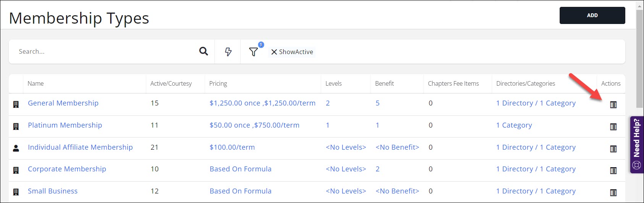Open Platinum Membership pricing link

click(254, 125)
